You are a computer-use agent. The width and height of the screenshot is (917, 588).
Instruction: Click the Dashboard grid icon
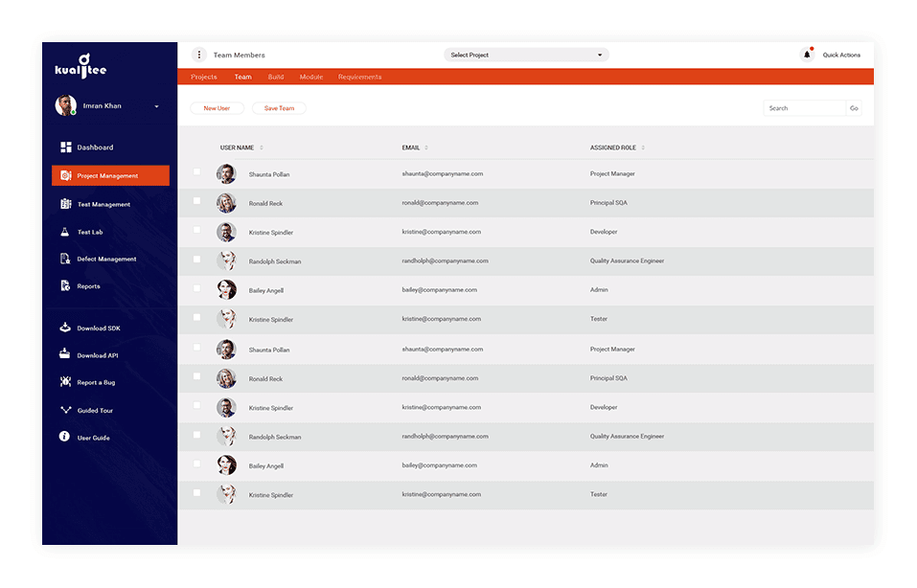(x=65, y=147)
